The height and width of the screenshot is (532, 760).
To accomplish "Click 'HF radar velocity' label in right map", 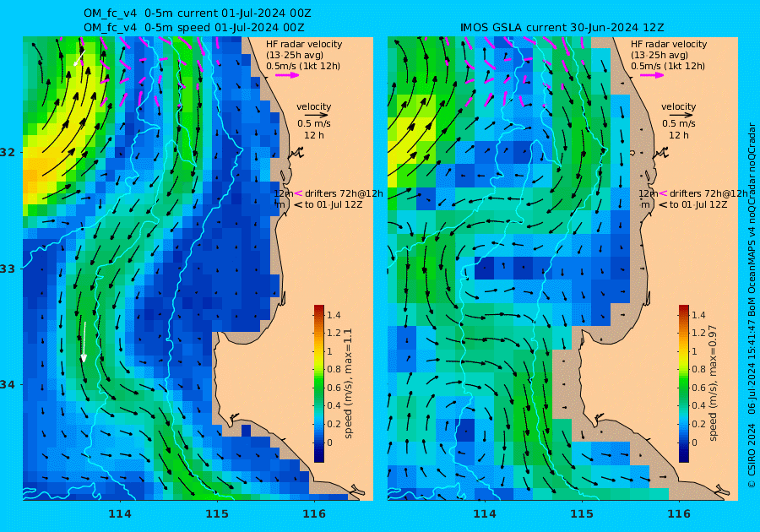I will point(669,44).
